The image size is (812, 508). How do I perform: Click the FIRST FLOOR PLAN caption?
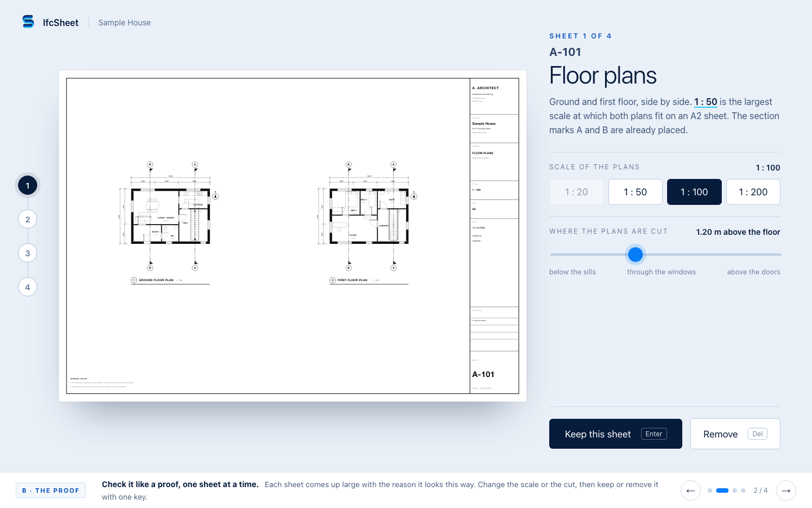tap(352, 280)
